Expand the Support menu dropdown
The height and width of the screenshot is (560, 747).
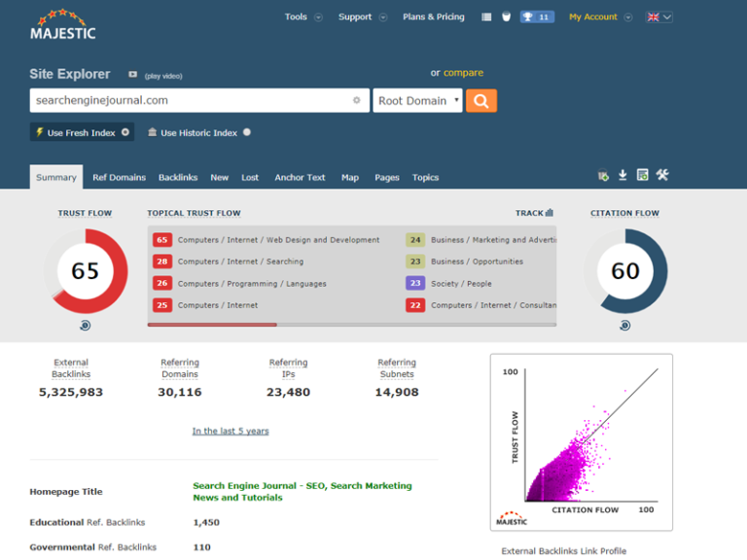383,17
